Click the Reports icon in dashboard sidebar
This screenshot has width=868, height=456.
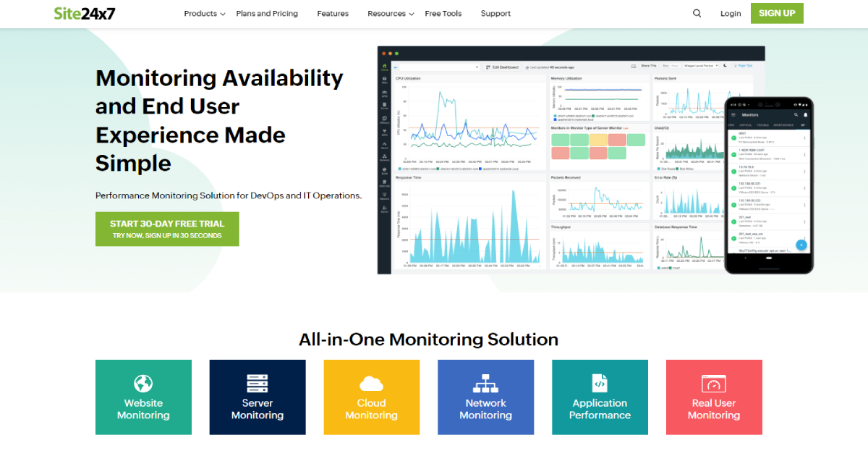click(384, 197)
